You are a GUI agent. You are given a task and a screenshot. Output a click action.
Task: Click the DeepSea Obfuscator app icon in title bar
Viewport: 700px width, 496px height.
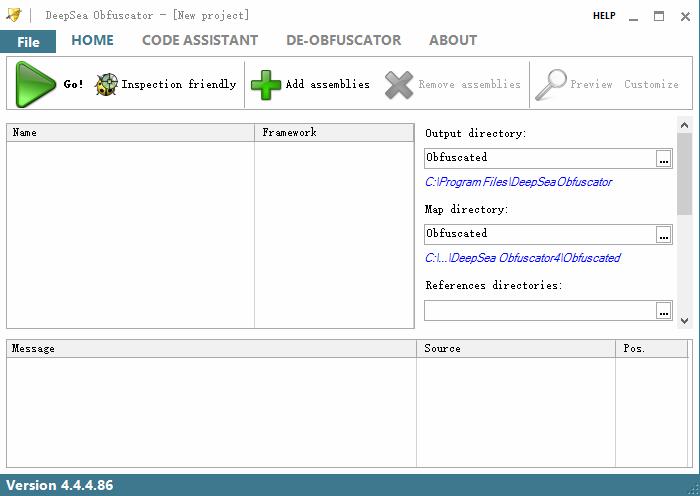[x=14, y=15]
